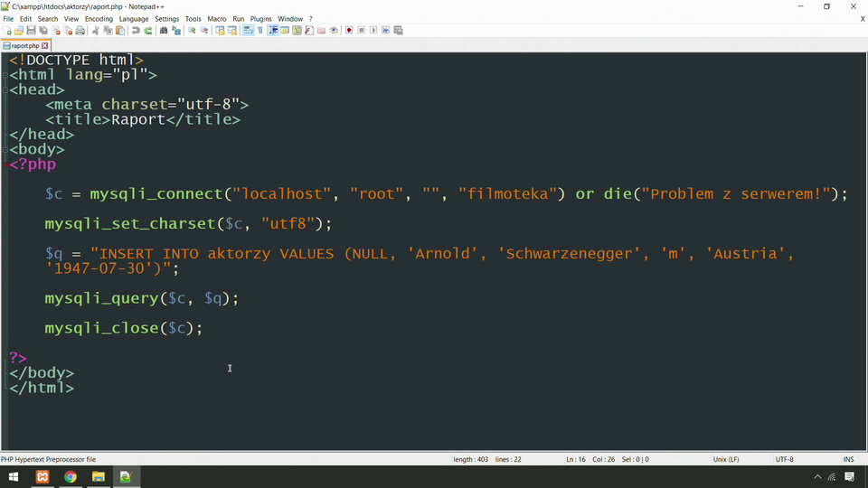Start macro recording with the record icon
868x488 pixels.
(x=349, y=31)
